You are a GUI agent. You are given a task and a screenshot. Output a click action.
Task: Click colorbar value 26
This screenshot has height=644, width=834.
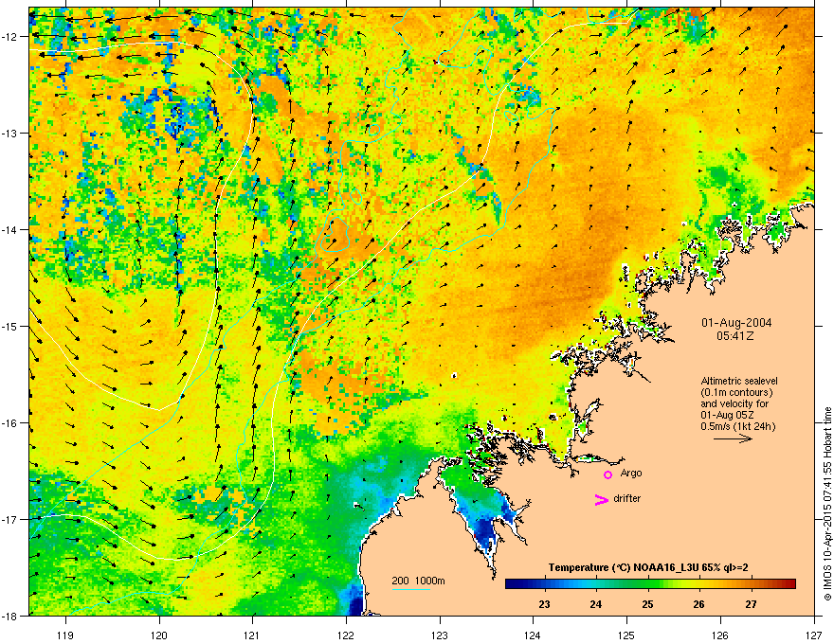pyautogui.click(x=698, y=604)
